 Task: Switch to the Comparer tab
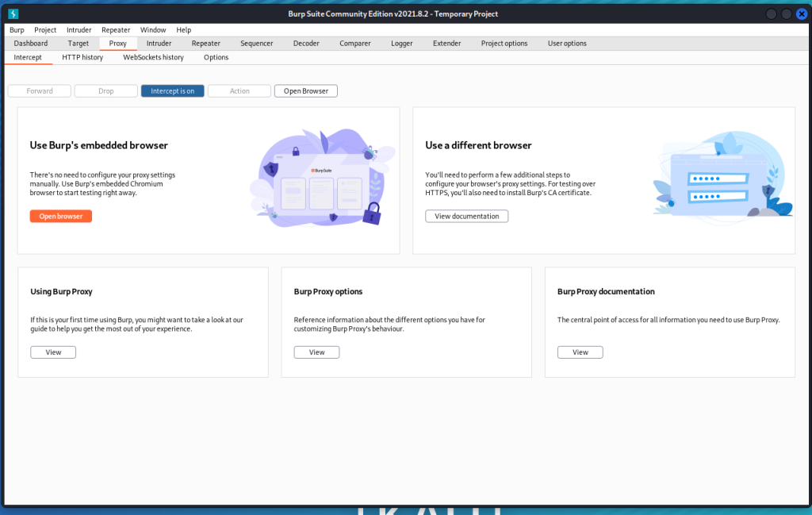pos(354,43)
